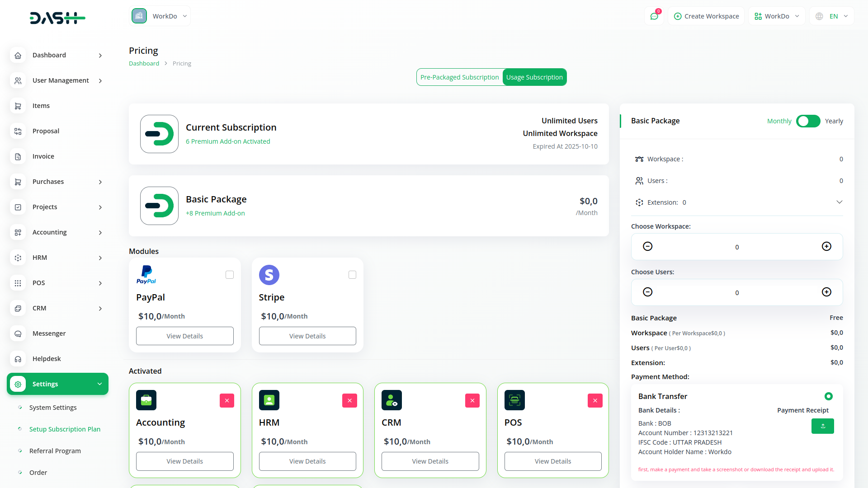This screenshot has height=488, width=868.
Task: Remove the CRM activated module
Action: 472,400
